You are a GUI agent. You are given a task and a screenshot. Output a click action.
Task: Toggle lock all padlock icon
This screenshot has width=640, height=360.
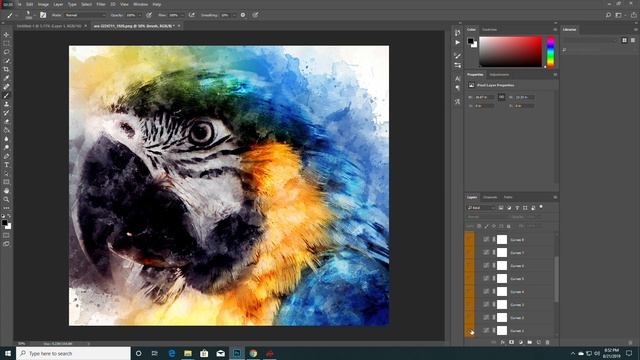509,226
